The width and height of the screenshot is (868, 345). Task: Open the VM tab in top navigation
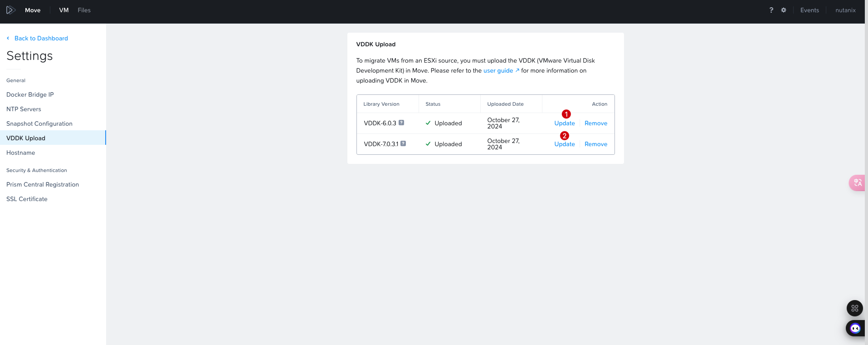(x=64, y=10)
